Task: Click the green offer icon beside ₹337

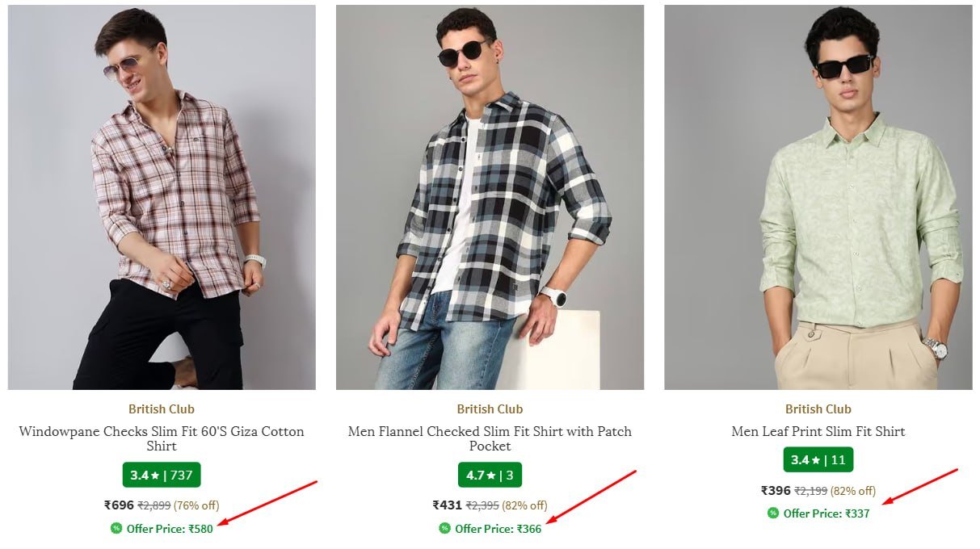Action: tap(773, 513)
